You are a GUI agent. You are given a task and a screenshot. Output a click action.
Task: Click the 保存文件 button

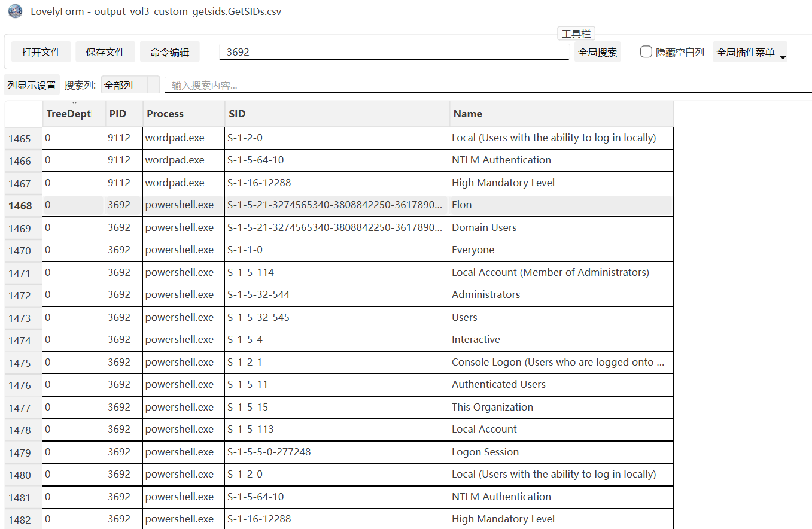(x=105, y=52)
